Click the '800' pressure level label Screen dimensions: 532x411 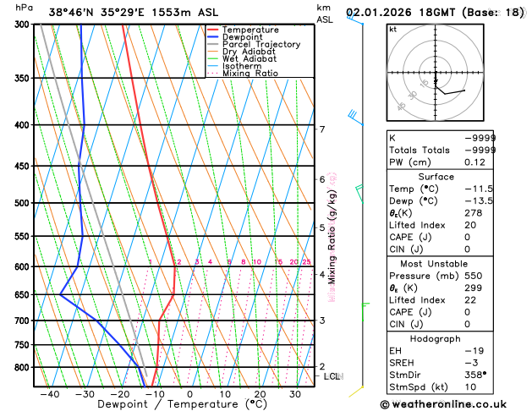[24, 368]
